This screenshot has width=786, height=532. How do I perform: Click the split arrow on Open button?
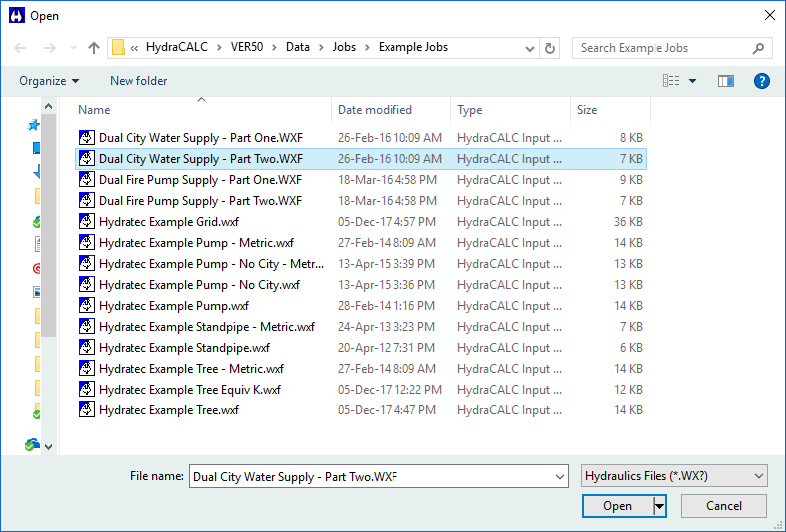(659, 506)
